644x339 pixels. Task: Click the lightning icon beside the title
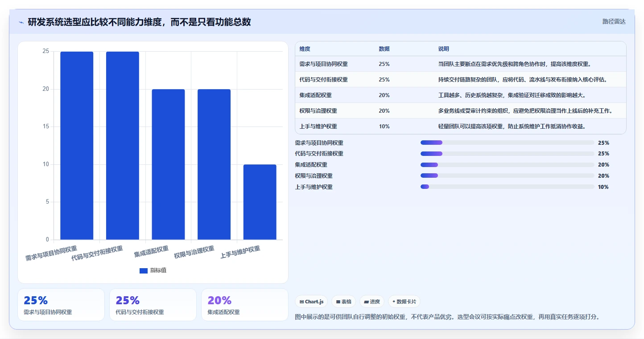point(21,22)
